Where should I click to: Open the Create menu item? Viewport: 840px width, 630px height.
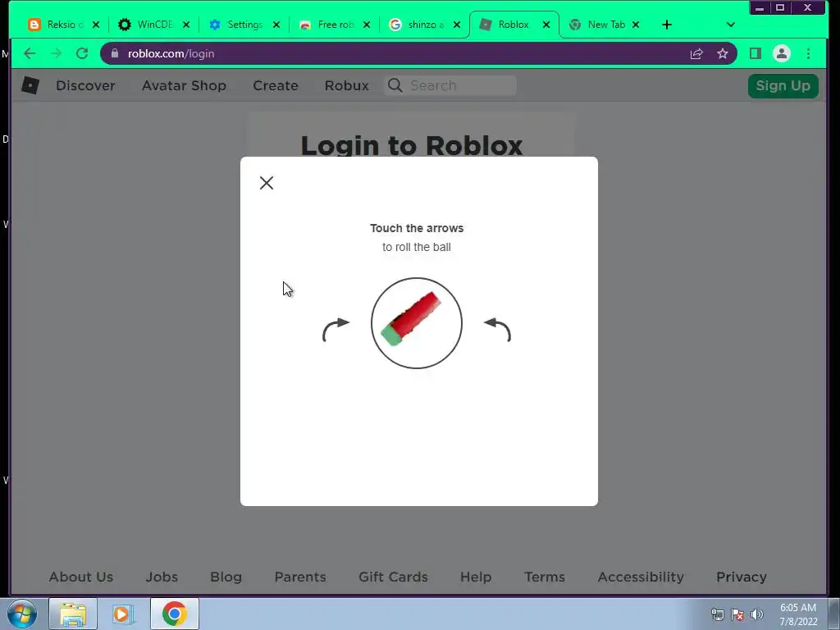[x=276, y=85]
